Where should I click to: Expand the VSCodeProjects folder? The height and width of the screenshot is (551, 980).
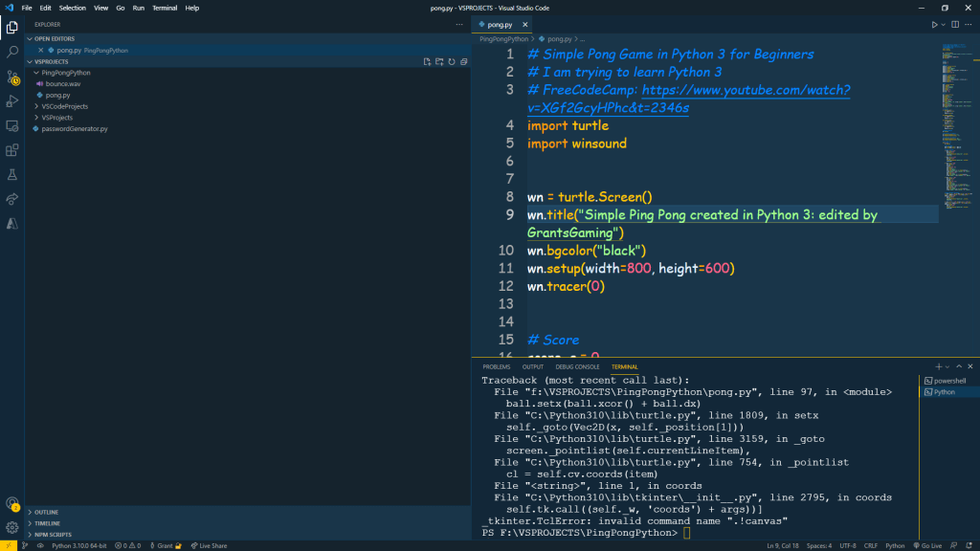click(64, 106)
